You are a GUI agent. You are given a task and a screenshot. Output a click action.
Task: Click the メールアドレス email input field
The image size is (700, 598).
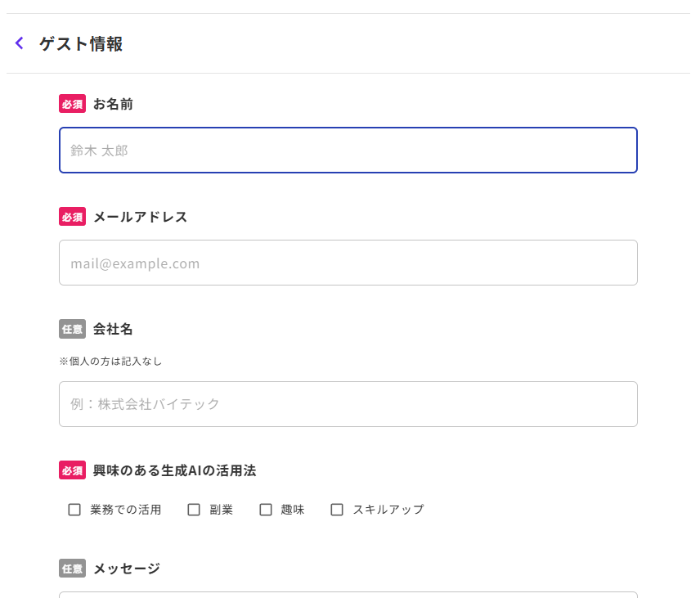[348, 263]
